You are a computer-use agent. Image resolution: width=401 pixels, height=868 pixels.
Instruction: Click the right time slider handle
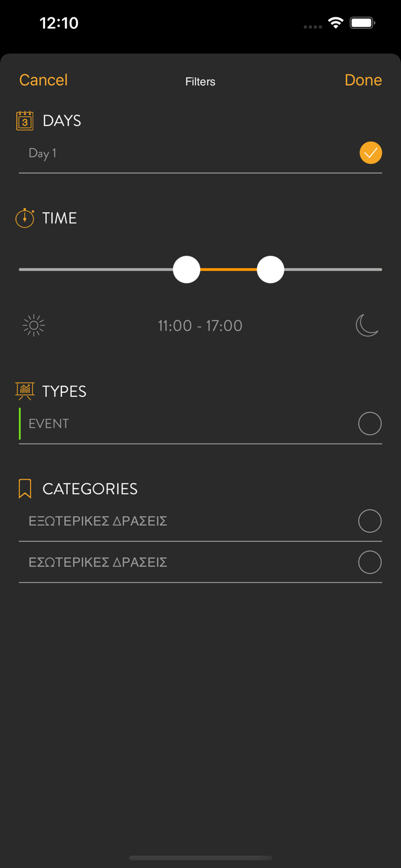coord(270,270)
